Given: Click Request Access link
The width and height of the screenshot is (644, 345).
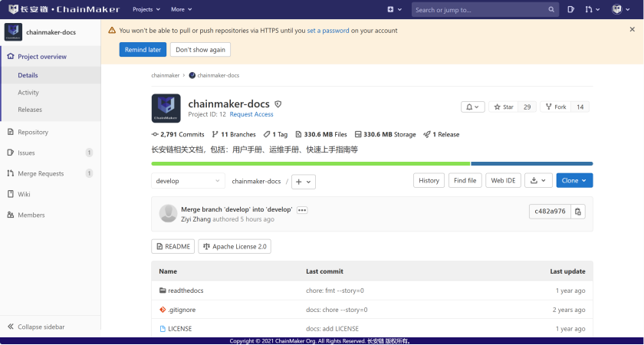Looking at the screenshot, I should pyautogui.click(x=251, y=114).
